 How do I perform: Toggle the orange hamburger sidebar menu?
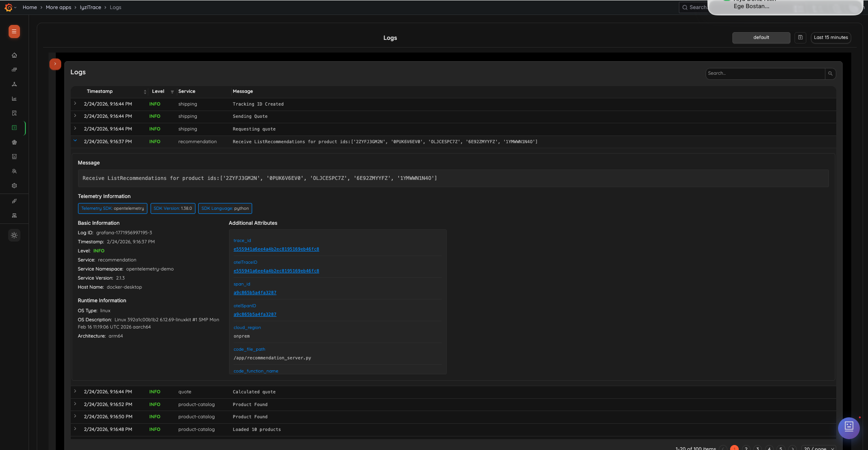coord(14,32)
